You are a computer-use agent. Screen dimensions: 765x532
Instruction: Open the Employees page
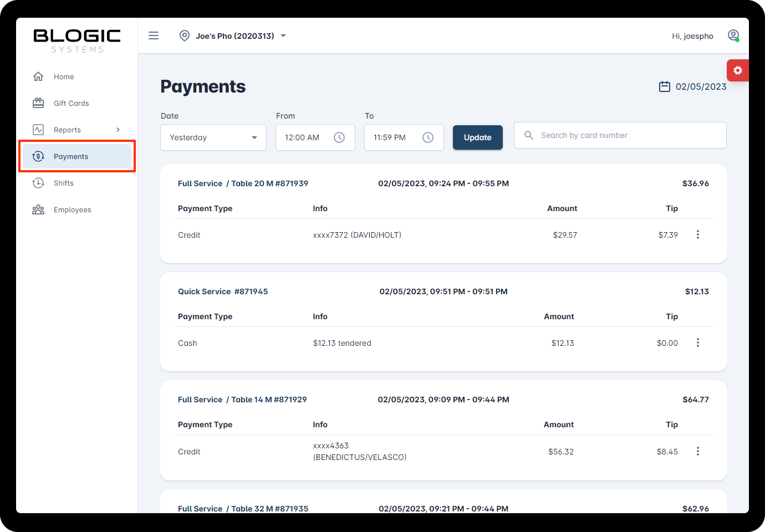pyautogui.click(x=72, y=209)
